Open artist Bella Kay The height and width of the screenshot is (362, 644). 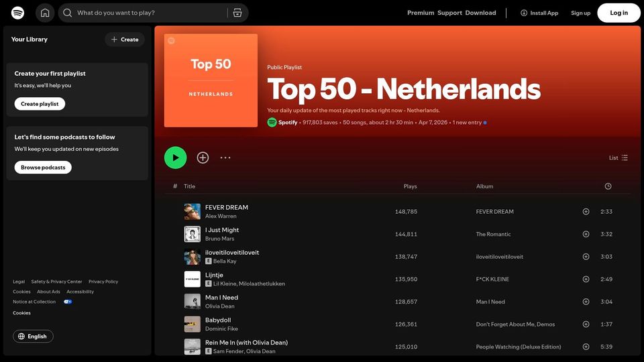click(x=225, y=261)
